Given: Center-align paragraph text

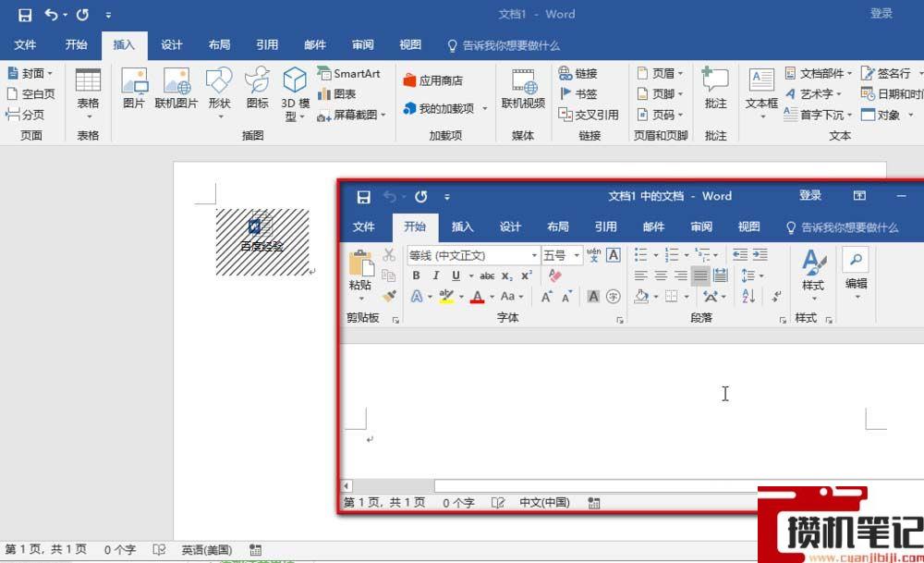Looking at the screenshot, I should tap(662, 275).
